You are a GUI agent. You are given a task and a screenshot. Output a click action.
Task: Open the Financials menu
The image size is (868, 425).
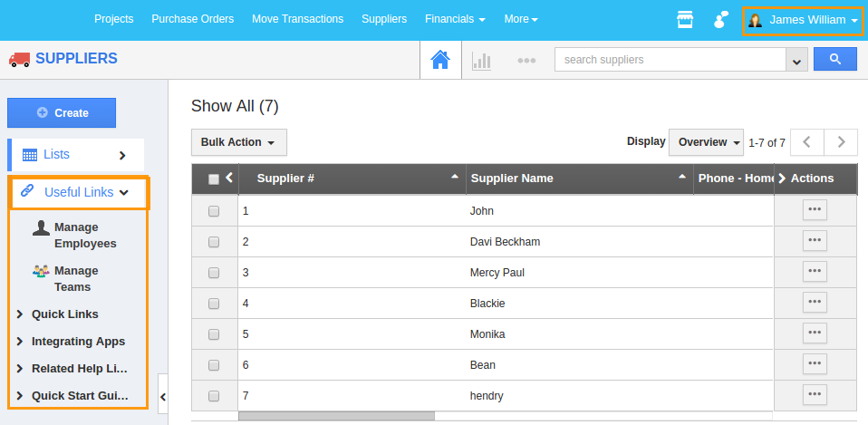455,19
